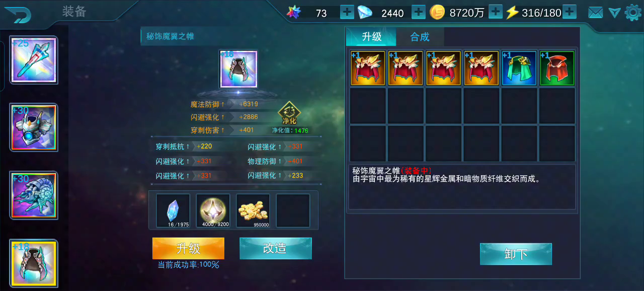The height and width of the screenshot is (291, 644).
Task: Select the +25 sword equipment slot
Action: click(34, 60)
